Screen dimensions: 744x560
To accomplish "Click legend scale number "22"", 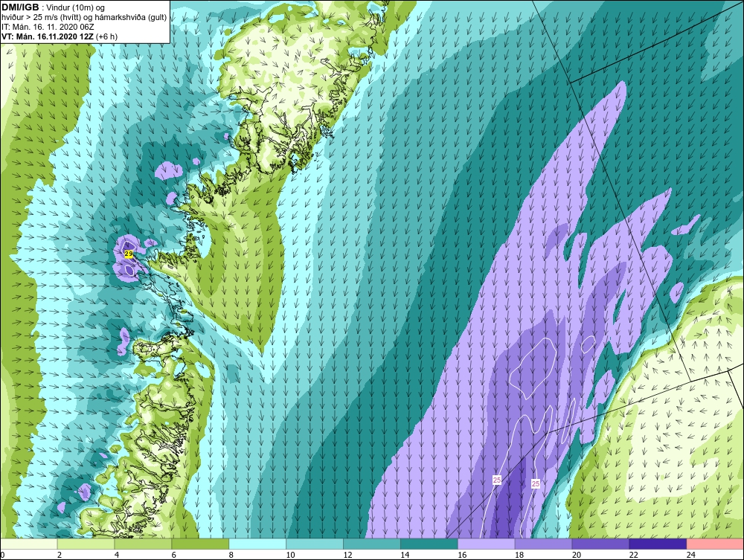I will coord(633,556).
